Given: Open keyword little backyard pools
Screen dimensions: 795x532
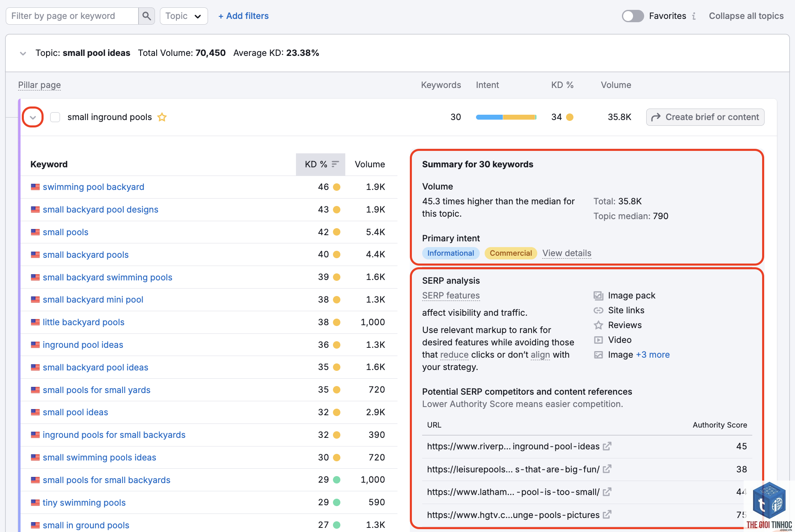Looking at the screenshot, I should pos(83,322).
